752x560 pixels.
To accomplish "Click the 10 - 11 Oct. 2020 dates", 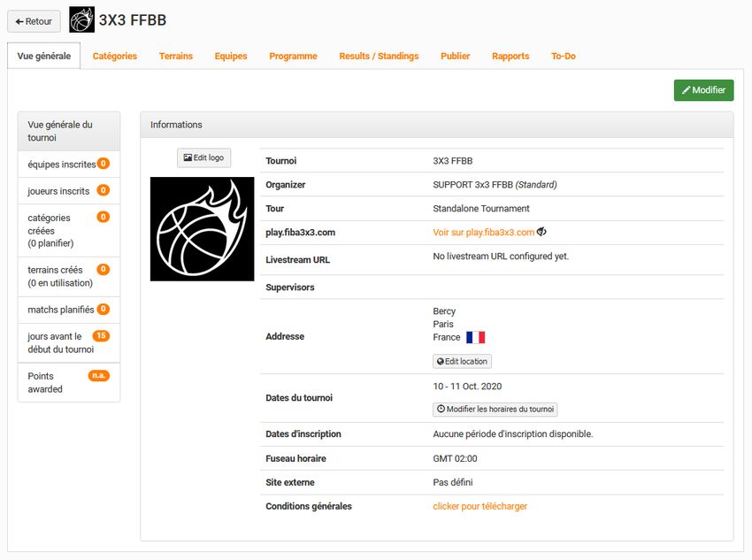I will (467, 387).
